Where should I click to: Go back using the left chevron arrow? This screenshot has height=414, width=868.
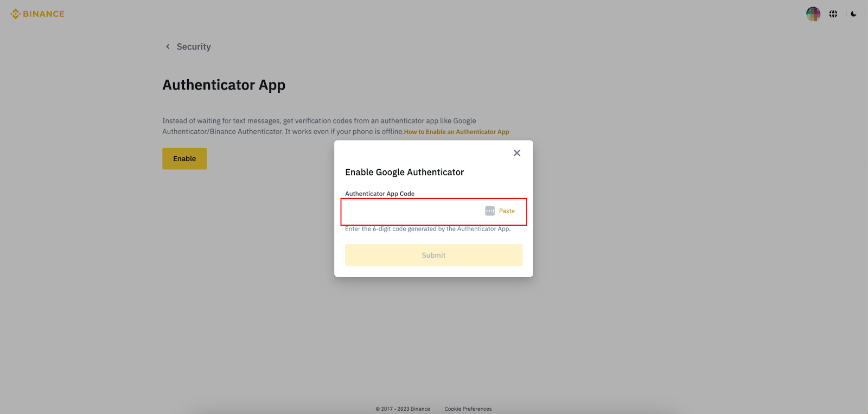coord(168,47)
